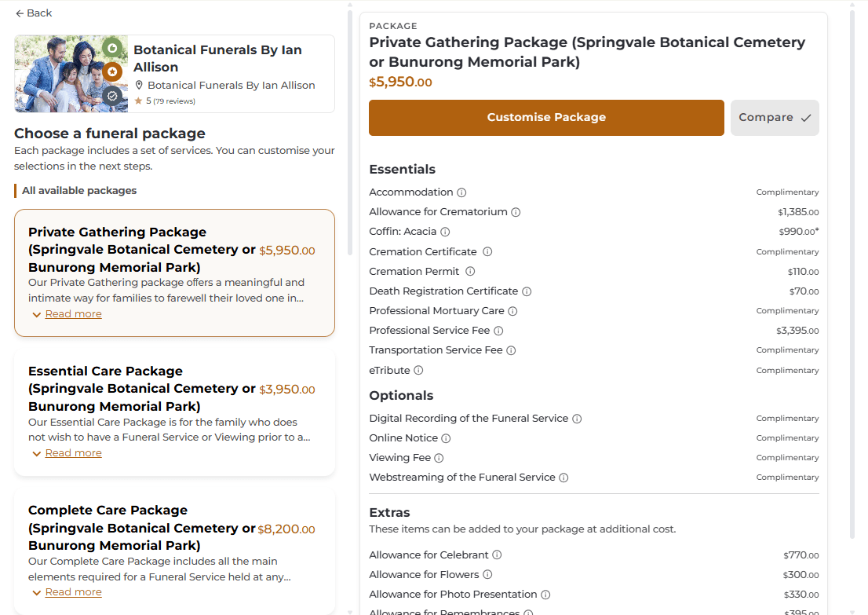The height and width of the screenshot is (615, 868).
Task: Click info icon beside Accommodation
Action: click(461, 192)
